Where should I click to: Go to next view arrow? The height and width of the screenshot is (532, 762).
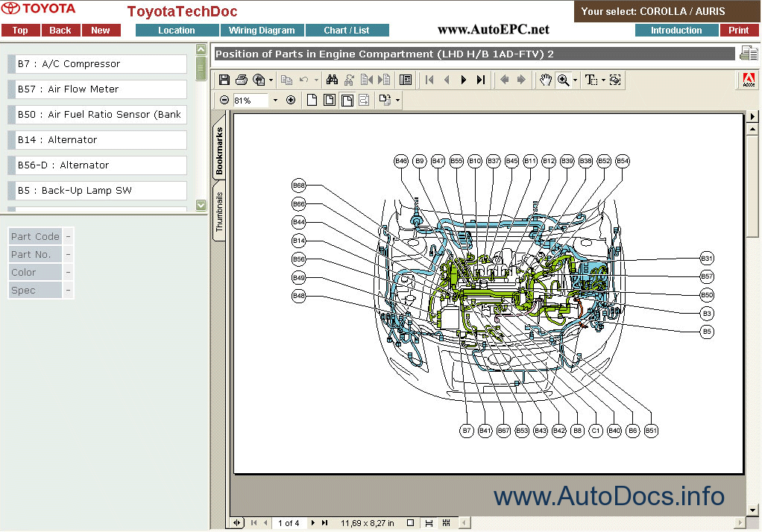coord(521,80)
